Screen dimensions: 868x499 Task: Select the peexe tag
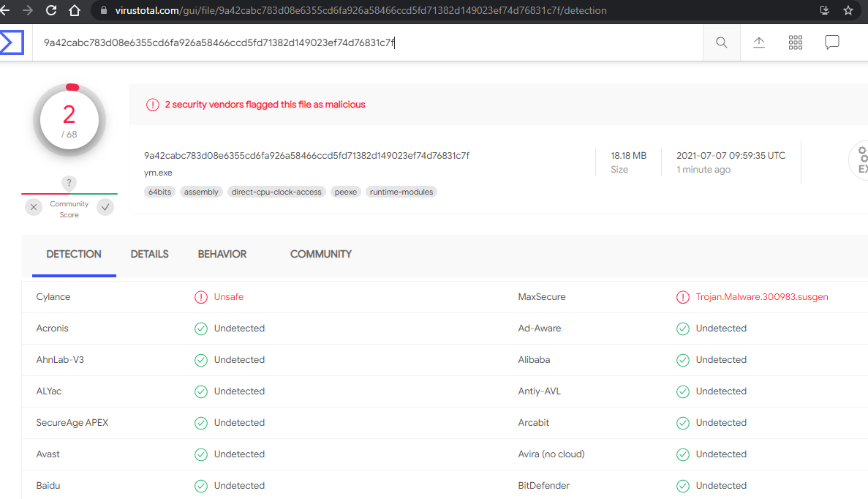[345, 191]
